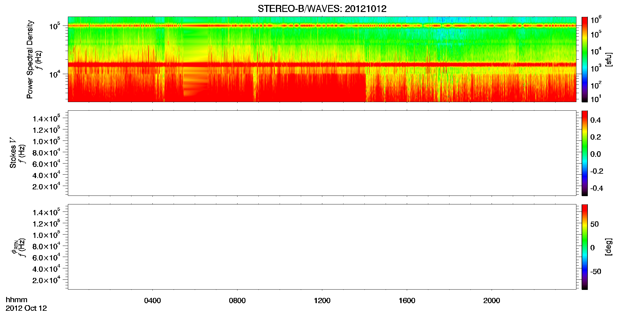The image size is (644, 332).
Task: Click the -0.2 label on the Stokes V color bar
Action: [x=597, y=171]
